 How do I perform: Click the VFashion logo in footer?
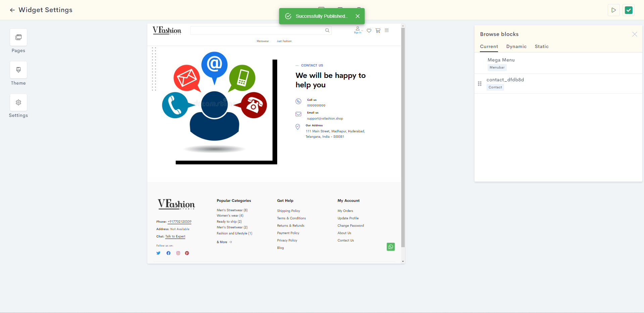[176, 204]
